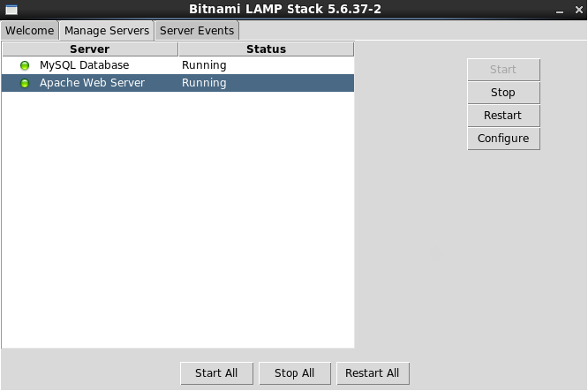This screenshot has height=391, width=588.
Task: Open Configure for the selected server
Action: (503, 139)
